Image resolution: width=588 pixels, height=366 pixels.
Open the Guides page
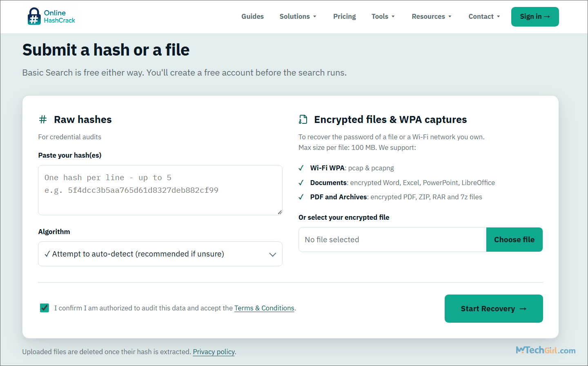tap(252, 16)
